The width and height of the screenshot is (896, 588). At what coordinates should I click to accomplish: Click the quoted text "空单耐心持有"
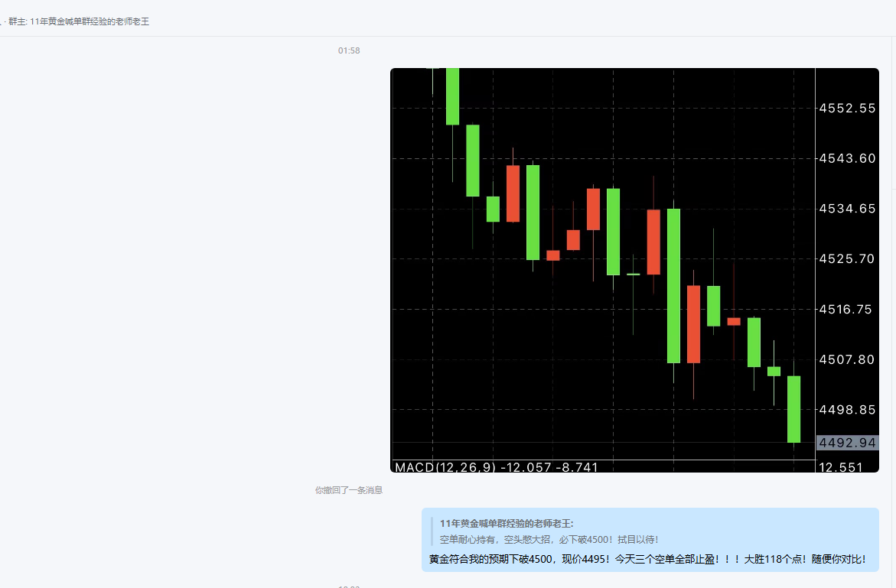[x=468, y=540]
